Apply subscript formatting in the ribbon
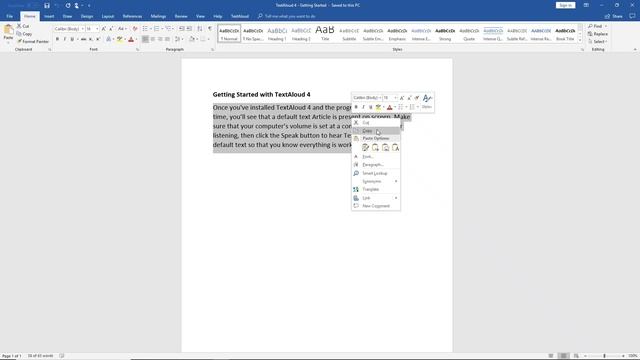The width and height of the screenshot is (640, 360). click(91, 39)
